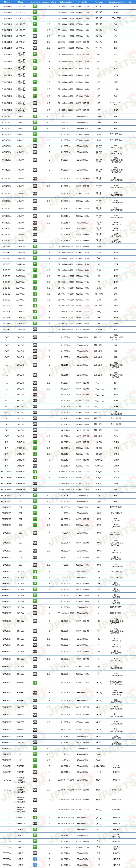This screenshot has width=136, height=868.
Task: Click 'G4FD' engine code in Kia Carens row
Action: pos(116,442)
